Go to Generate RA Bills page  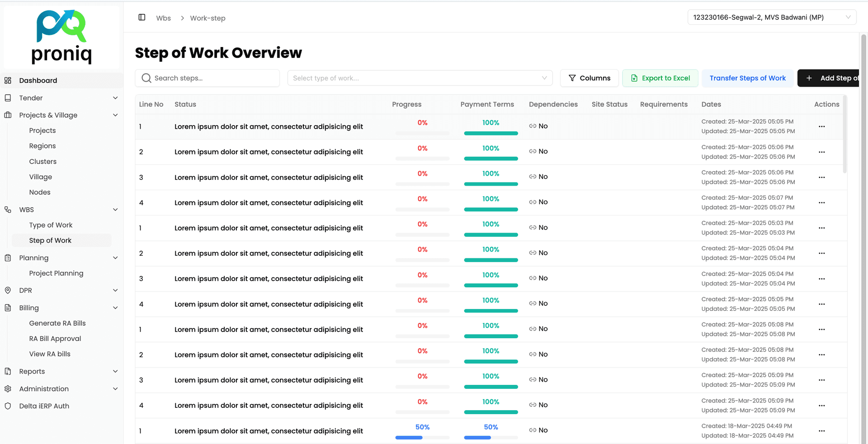pyautogui.click(x=57, y=323)
